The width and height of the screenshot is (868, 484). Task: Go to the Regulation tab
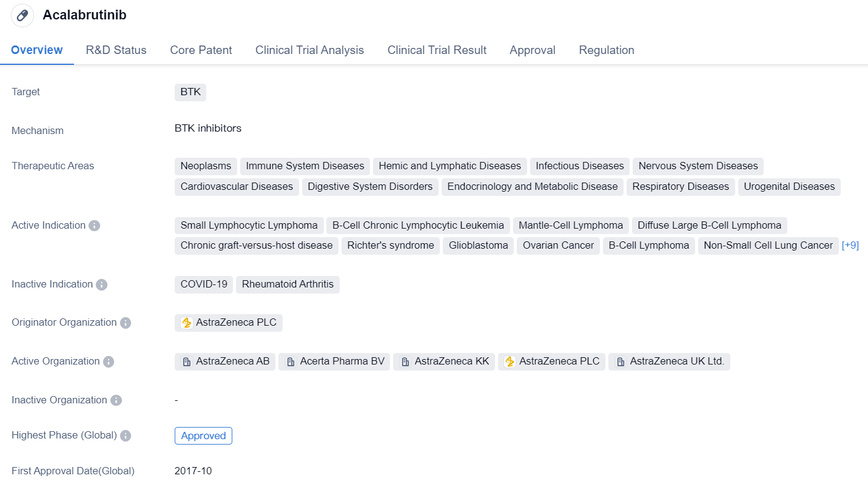(606, 50)
